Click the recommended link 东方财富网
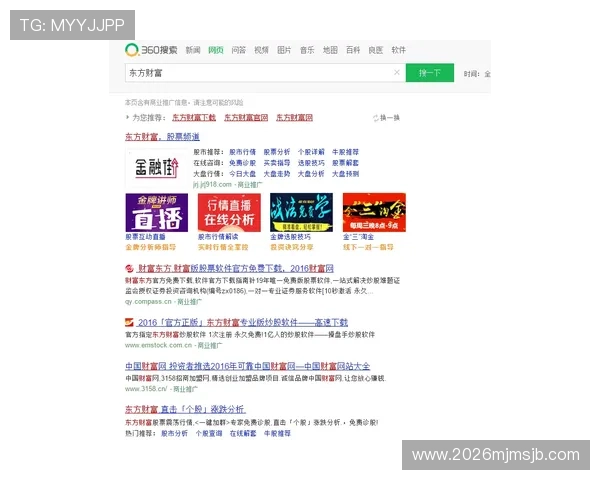Image resolution: width=600 pixels, height=480 pixels. pyautogui.click(x=295, y=118)
